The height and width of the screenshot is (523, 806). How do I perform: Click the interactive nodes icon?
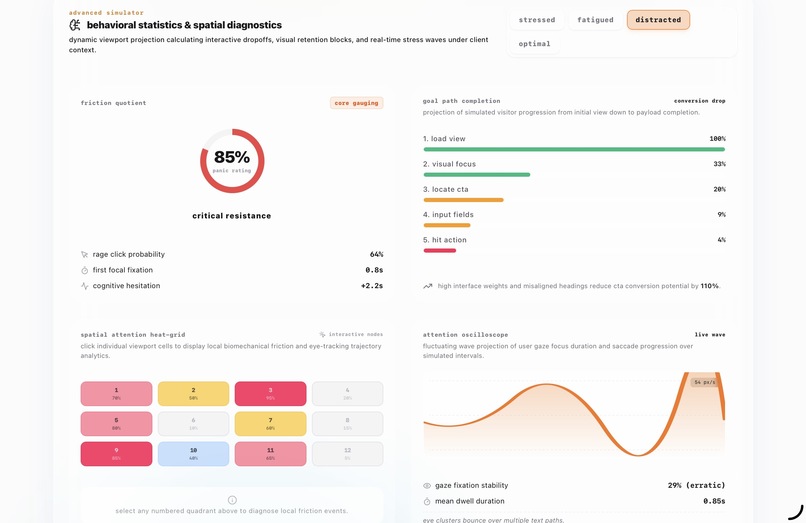(322, 334)
